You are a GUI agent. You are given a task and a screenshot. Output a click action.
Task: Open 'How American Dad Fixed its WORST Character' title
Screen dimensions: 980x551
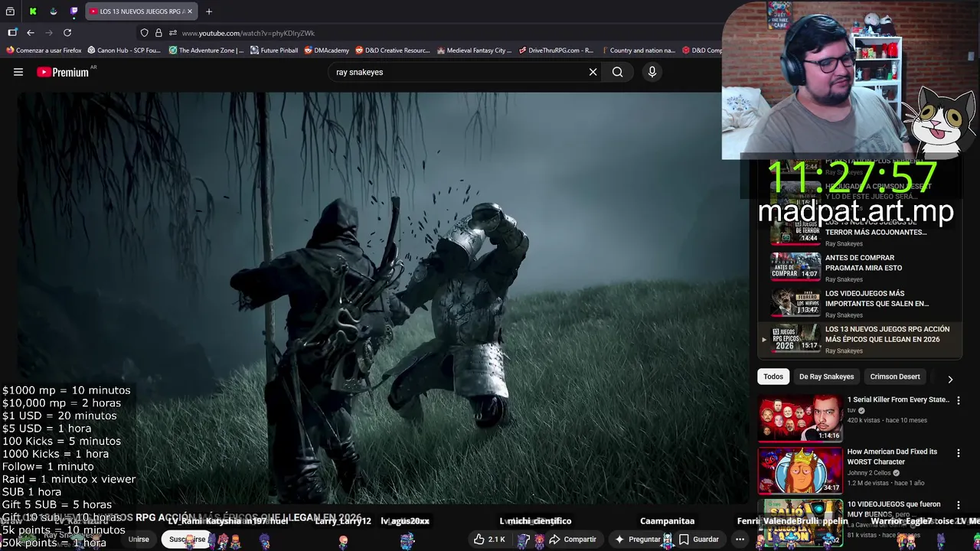pyautogui.click(x=892, y=457)
